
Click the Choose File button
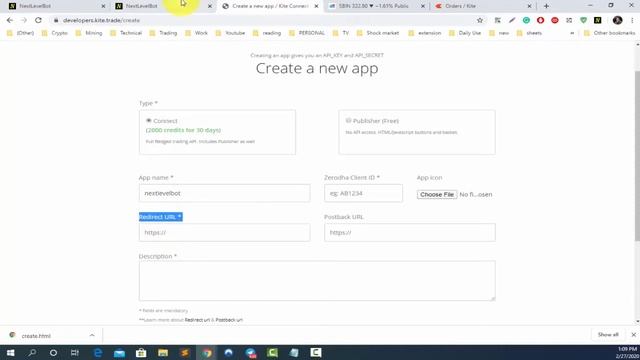(437, 195)
